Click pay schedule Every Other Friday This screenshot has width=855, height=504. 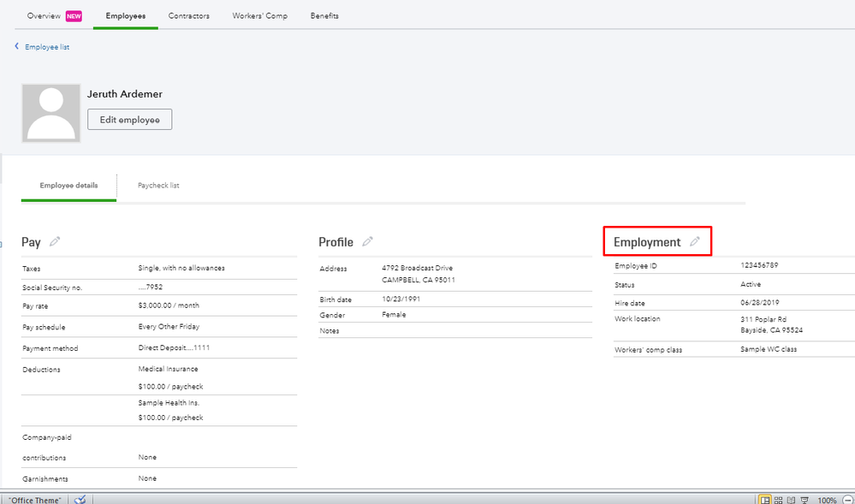169,326
